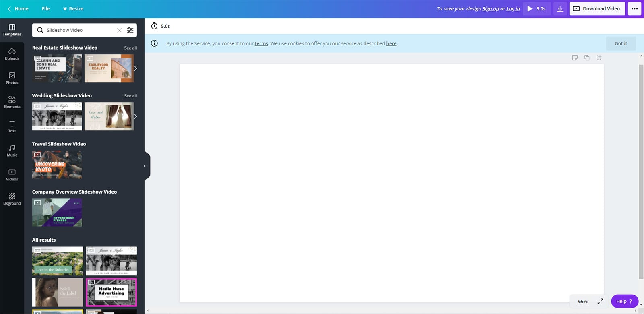Open the 66% zoom level control
The image size is (644, 314).
click(582, 301)
